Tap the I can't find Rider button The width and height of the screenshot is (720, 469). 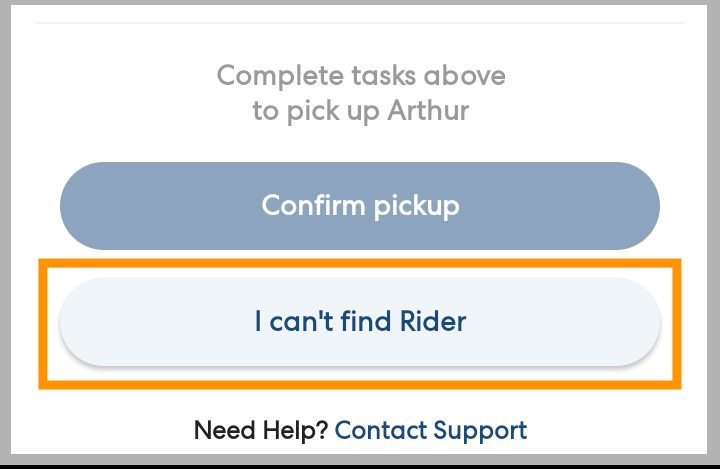point(360,322)
